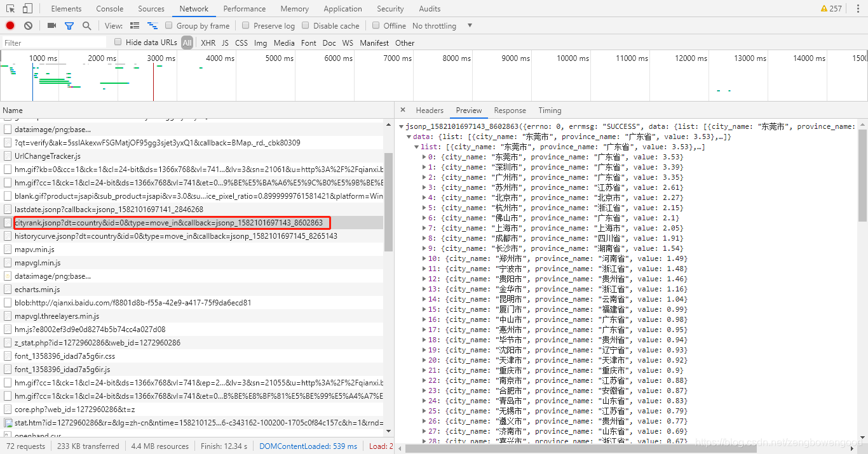Toggle the filter funnel icon
Image resolution: width=868 pixels, height=454 pixels.
(69, 25)
